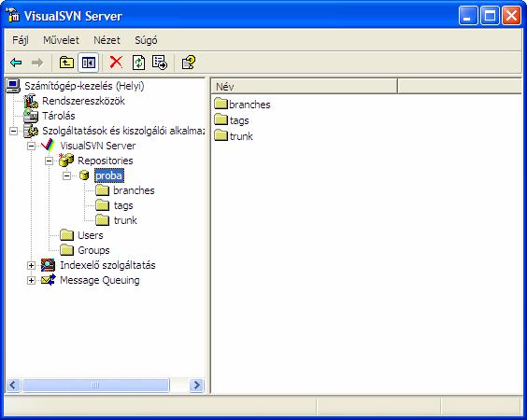Click the tree pane scroll right arrow
This screenshot has height=420, width=527.
coord(196,385)
